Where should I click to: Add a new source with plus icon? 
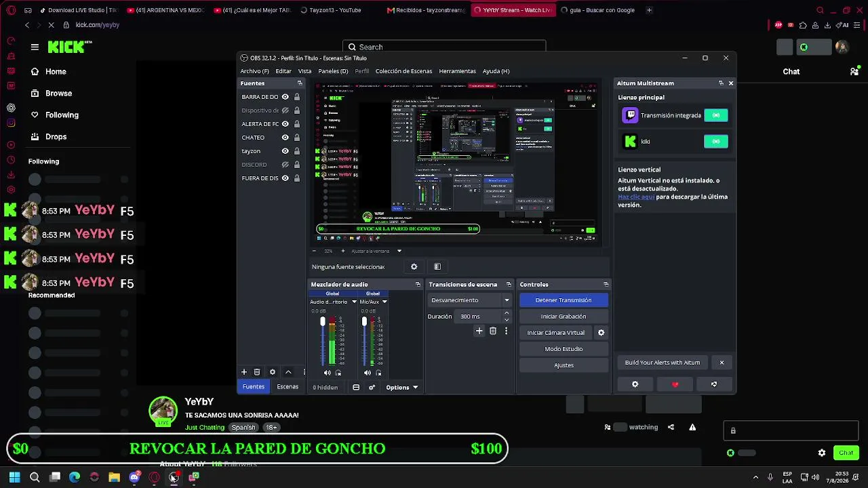click(x=244, y=372)
